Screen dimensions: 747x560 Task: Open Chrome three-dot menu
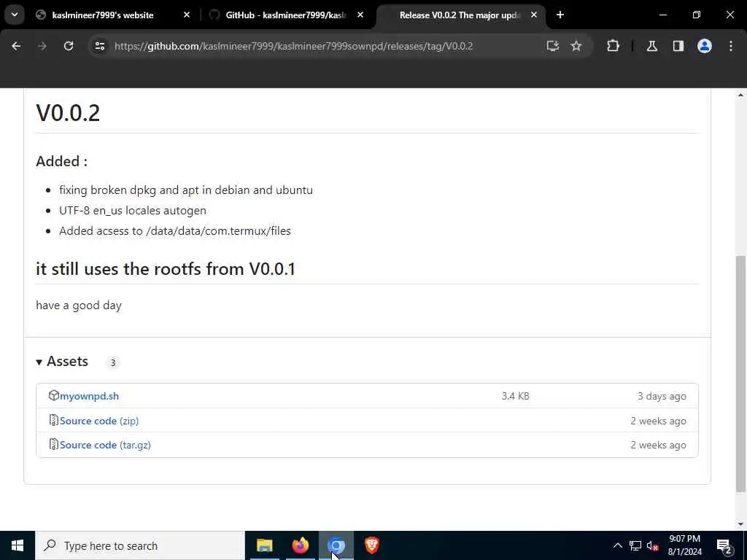(x=731, y=46)
